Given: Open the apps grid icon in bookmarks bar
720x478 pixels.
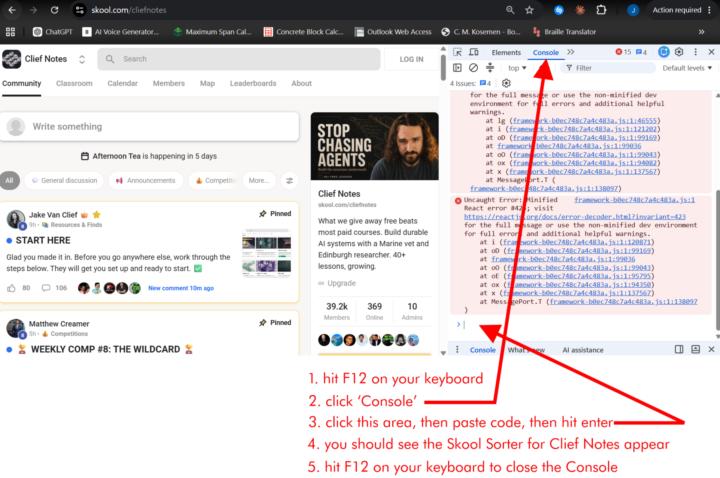Looking at the screenshot, I should click(x=11, y=32).
